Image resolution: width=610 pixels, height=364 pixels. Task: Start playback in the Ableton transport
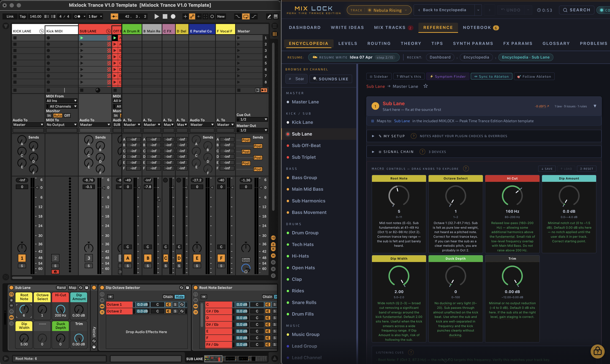157,16
